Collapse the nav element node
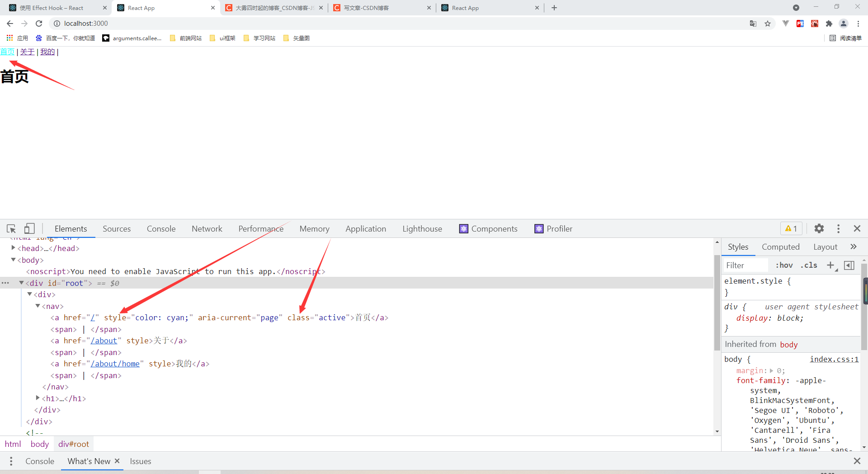The width and height of the screenshot is (868, 474). pyautogui.click(x=38, y=306)
